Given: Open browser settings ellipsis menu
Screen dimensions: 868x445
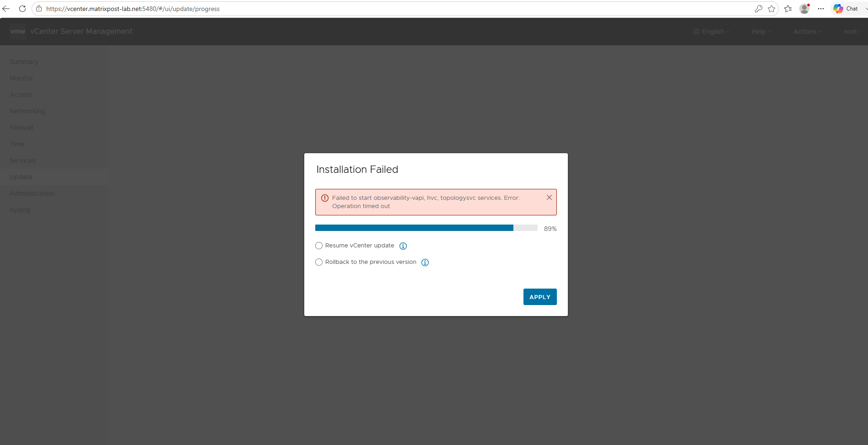Looking at the screenshot, I should [x=821, y=9].
